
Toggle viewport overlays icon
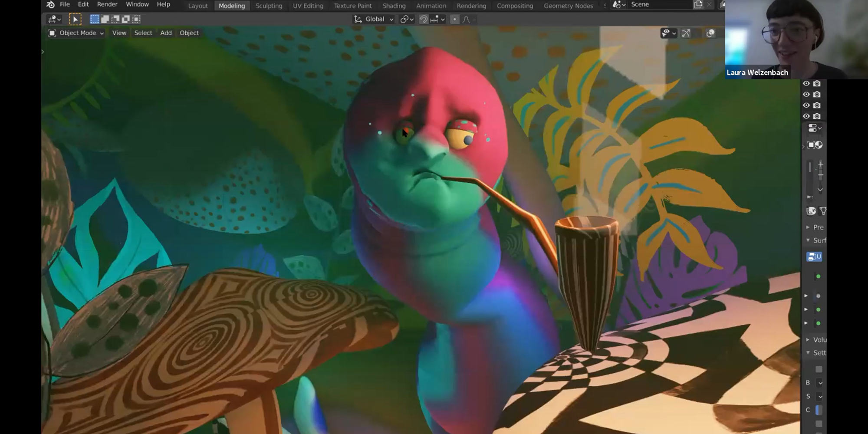click(710, 33)
